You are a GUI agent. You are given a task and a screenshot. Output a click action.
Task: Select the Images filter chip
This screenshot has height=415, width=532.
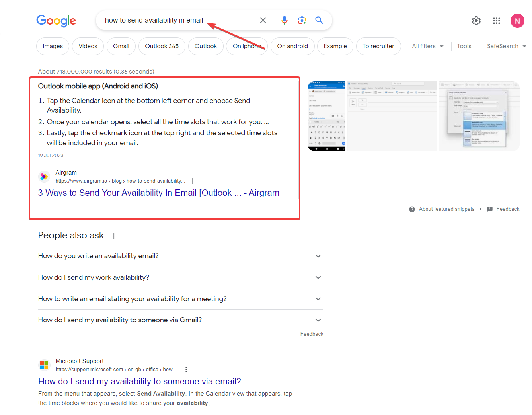coord(53,46)
